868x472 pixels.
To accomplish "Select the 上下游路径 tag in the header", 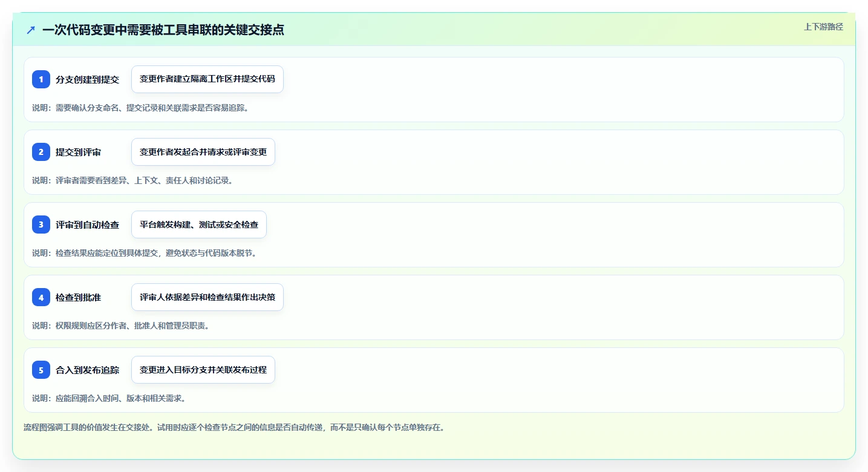I will 823,27.
